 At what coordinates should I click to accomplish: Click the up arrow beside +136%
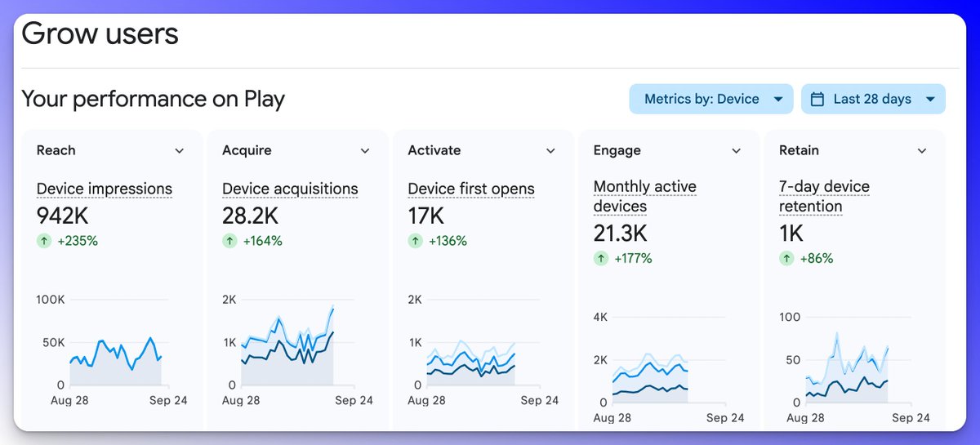pos(415,241)
